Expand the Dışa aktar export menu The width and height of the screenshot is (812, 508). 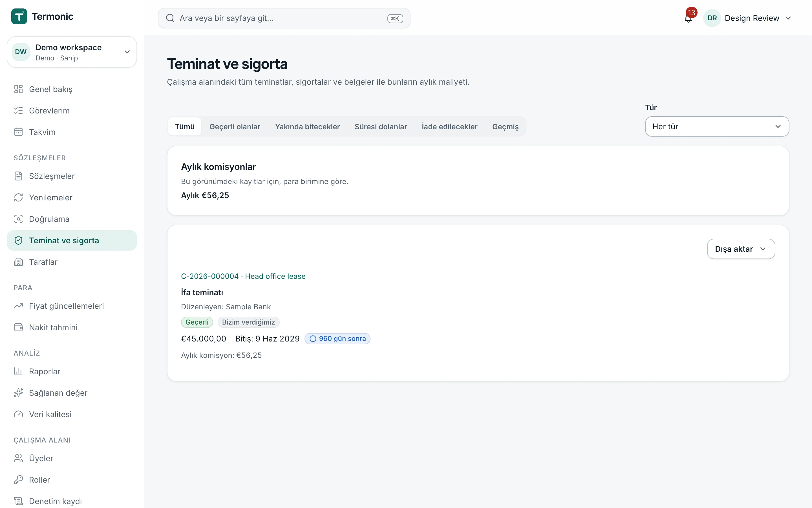pos(741,249)
